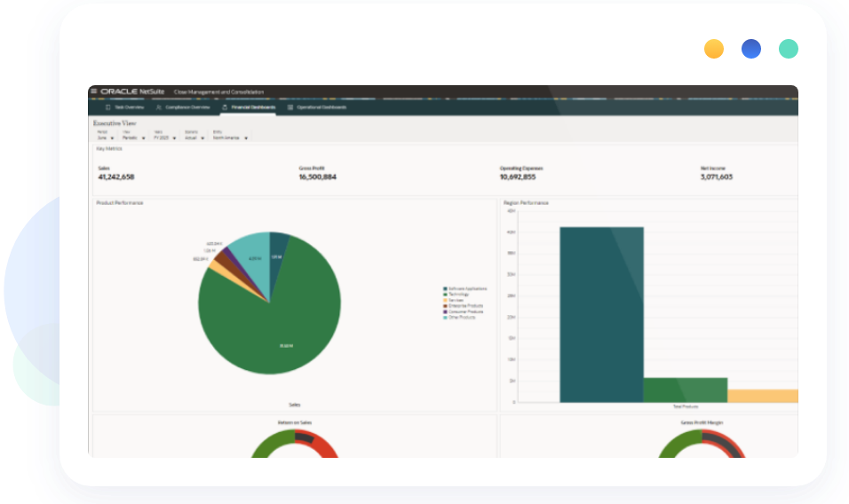
Task: Open the hamburger navigation menu
Action: tap(93, 91)
